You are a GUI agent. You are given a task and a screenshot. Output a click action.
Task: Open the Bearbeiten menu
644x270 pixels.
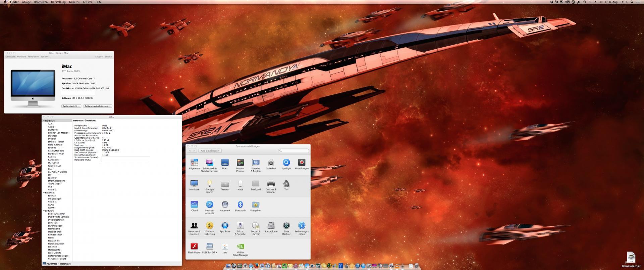point(41,2)
